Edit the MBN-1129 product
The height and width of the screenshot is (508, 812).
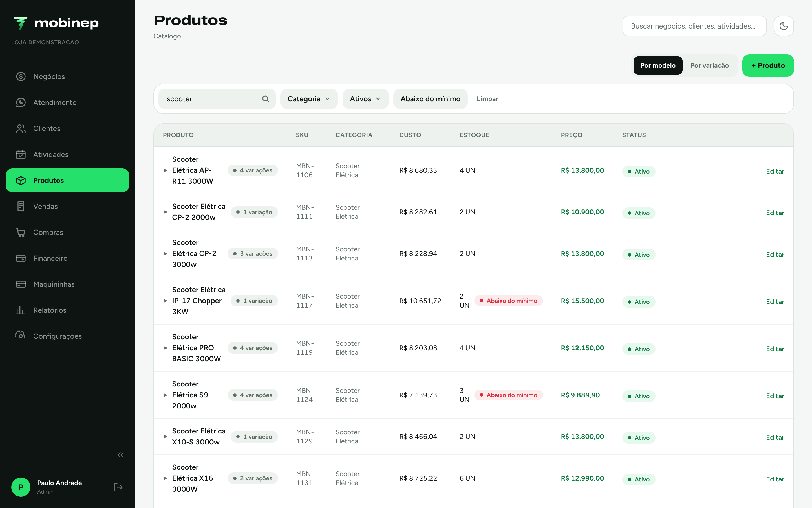pyautogui.click(x=775, y=437)
